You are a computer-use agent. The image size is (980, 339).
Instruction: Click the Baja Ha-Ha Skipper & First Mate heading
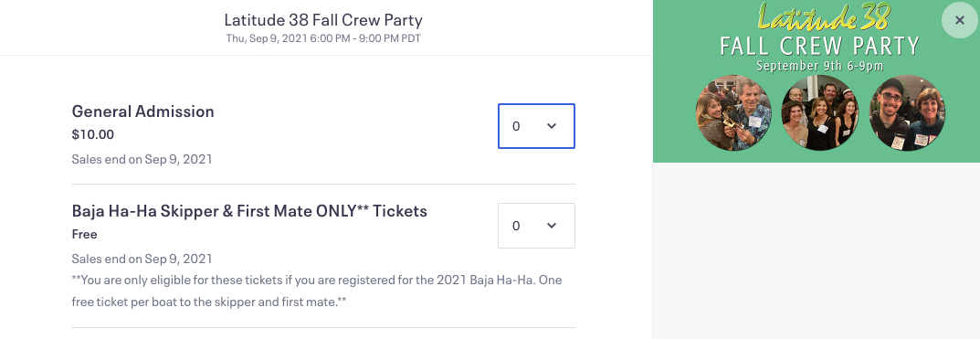click(x=249, y=211)
